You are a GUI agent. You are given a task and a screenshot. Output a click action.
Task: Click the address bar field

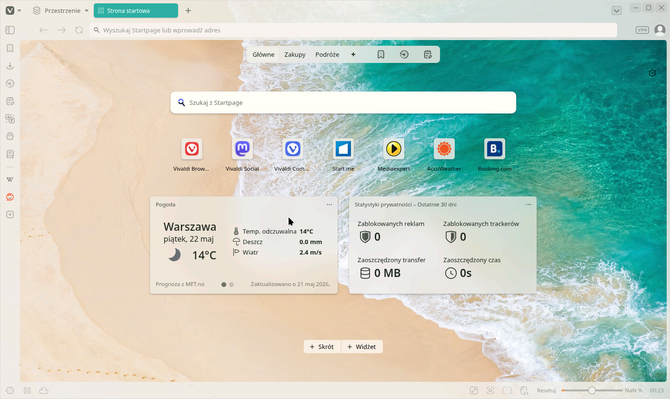[353, 30]
